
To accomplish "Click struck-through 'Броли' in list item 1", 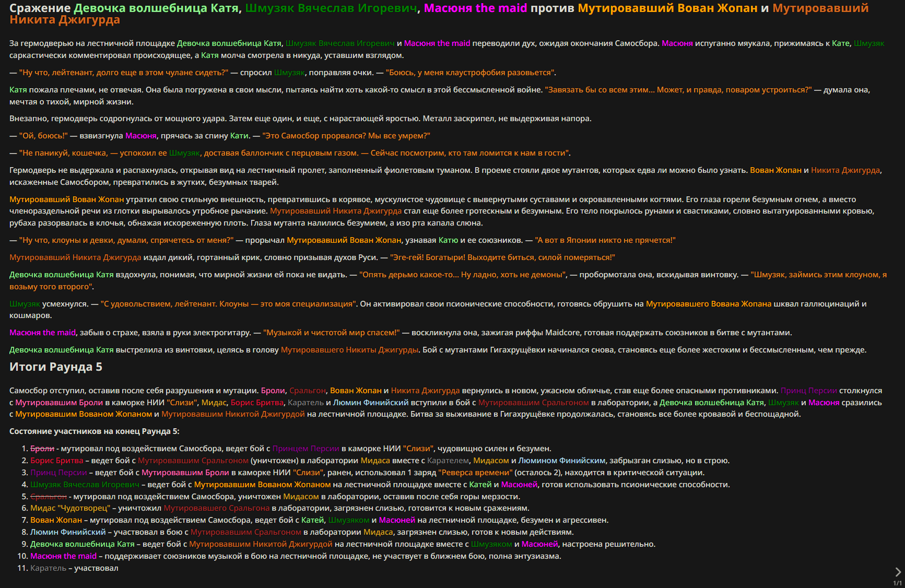I will [42, 449].
